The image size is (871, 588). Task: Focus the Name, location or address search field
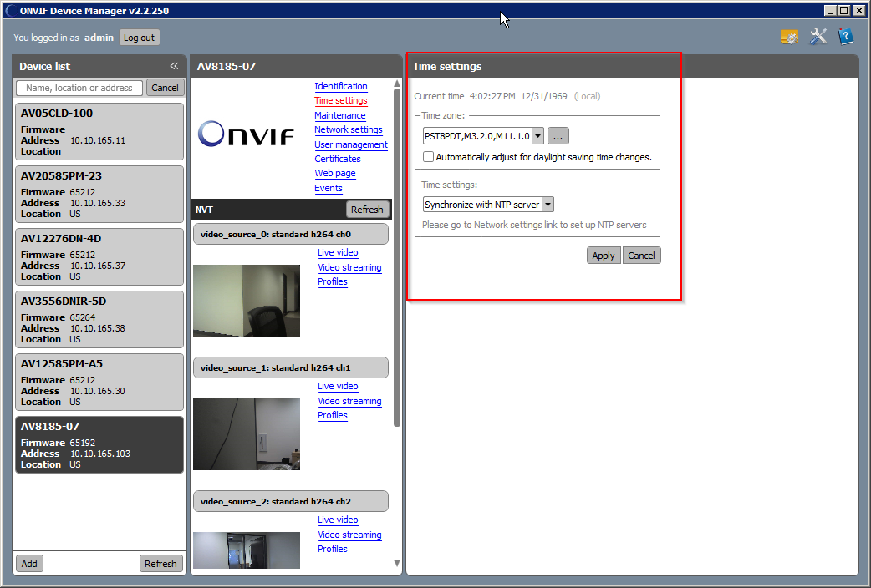pos(79,88)
